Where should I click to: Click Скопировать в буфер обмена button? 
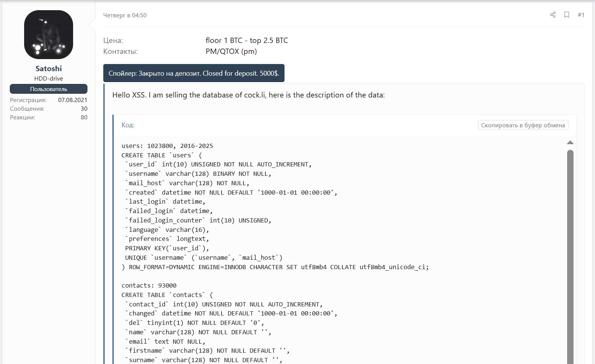coord(523,125)
